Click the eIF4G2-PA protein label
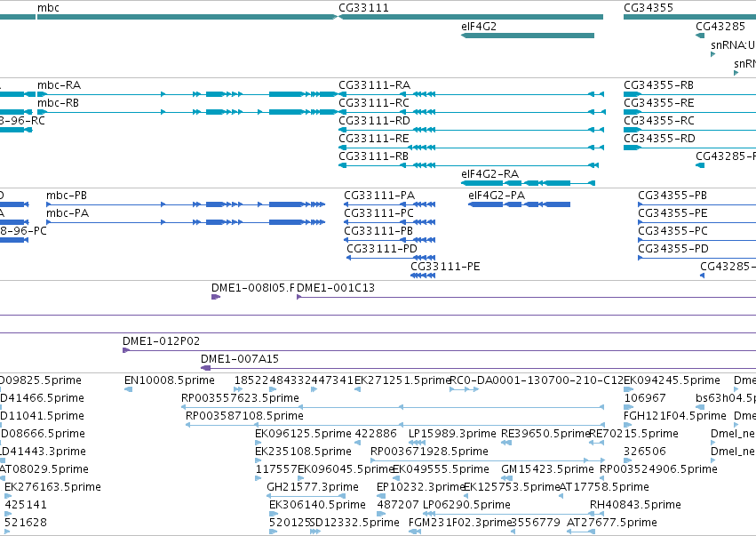Image resolution: width=756 pixels, height=536 pixels. [497, 196]
